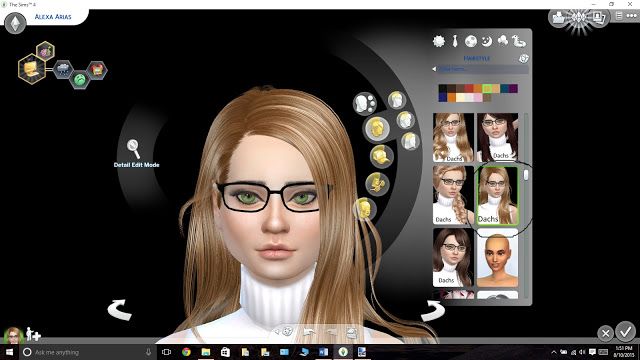The height and width of the screenshot is (360, 640).
Task: Toggle the gloomy cloud trait hexagon
Action: click(63, 69)
